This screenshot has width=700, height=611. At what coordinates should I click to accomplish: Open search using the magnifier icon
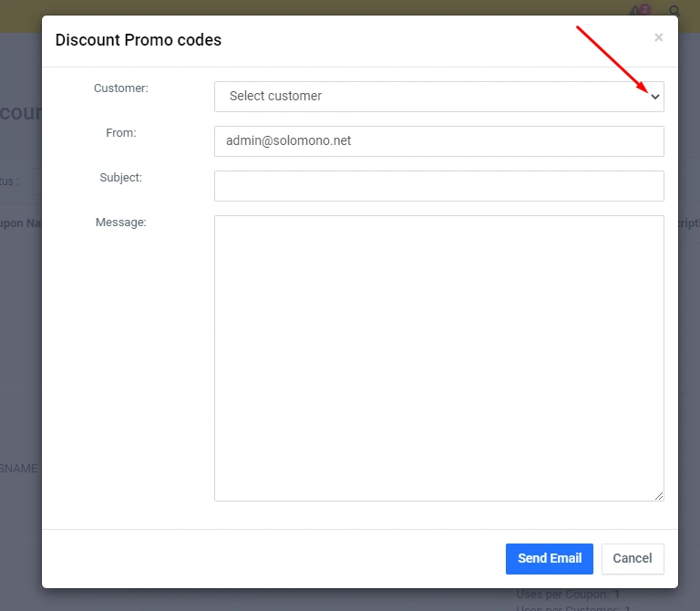pyautogui.click(x=675, y=12)
